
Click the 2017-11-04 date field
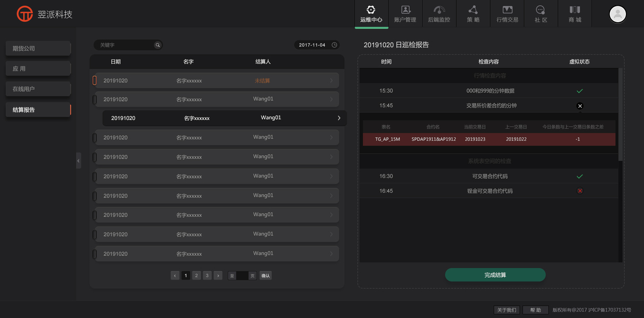pos(317,45)
